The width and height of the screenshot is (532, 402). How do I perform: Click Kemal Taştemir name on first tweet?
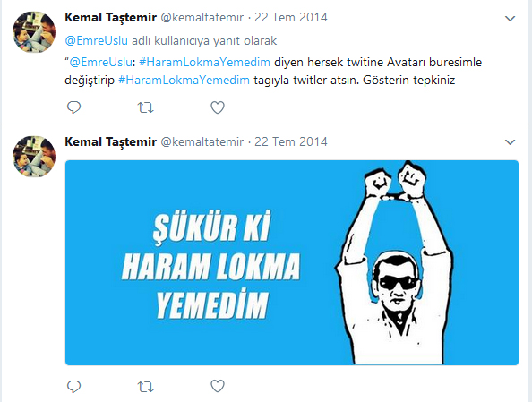(x=110, y=17)
